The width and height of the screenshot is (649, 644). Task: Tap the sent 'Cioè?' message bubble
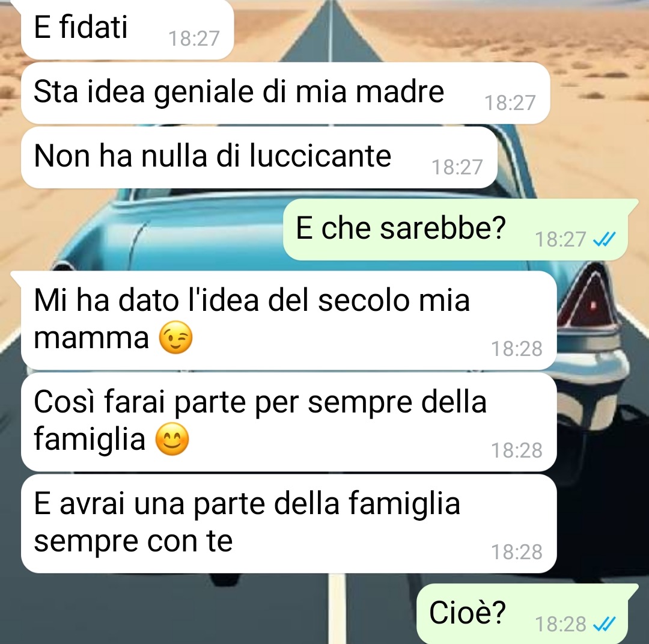pos(522,614)
